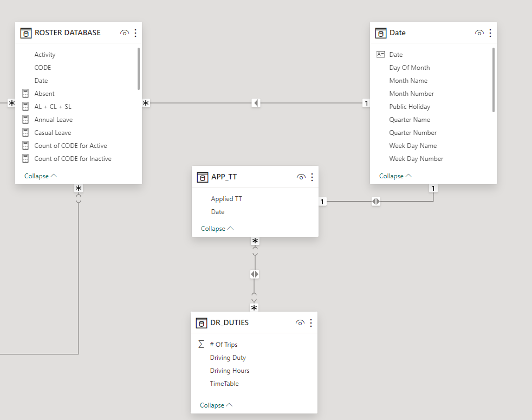Select the Casual Leave measure icon
Image resolution: width=532 pixels, height=420 pixels.
[x=25, y=132]
